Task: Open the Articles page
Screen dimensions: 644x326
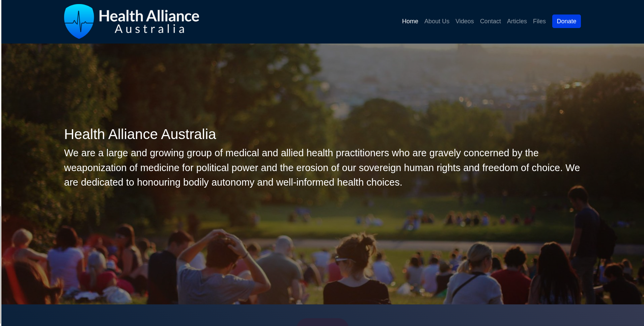Action: click(516, 21)
